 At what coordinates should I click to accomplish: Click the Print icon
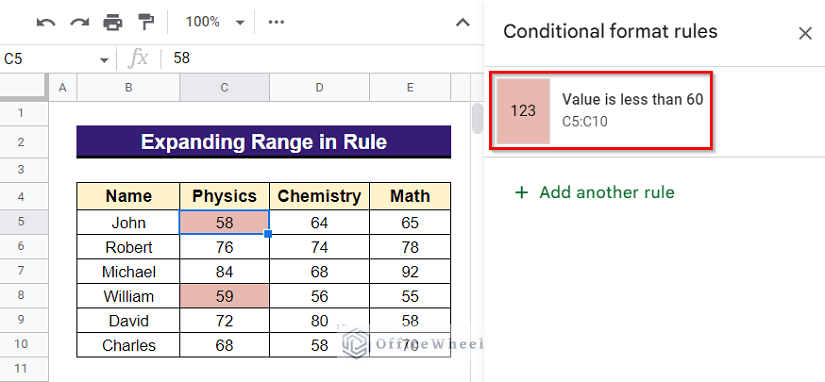coord(113,22)
